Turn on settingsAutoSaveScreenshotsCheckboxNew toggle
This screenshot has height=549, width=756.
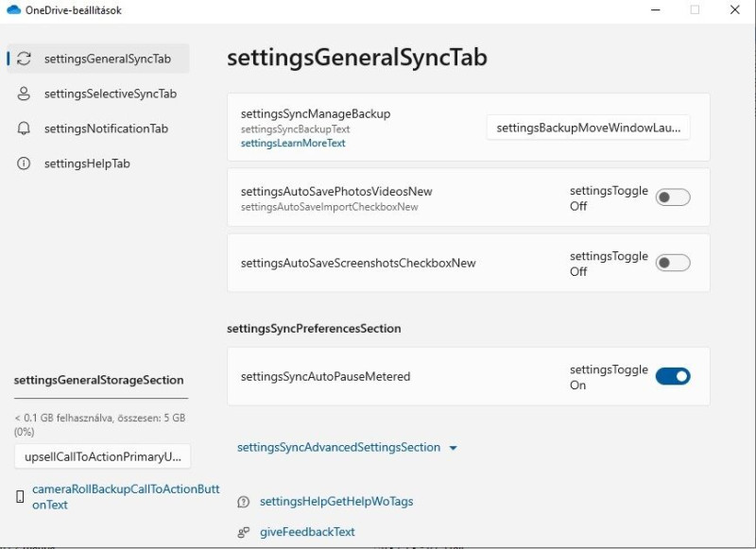[673, 264]
